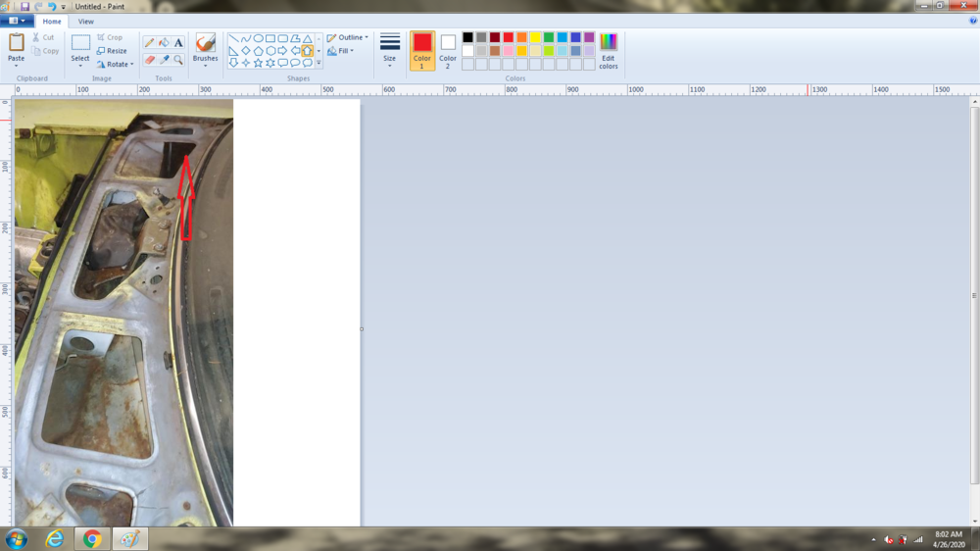The width and height of the screenshot is (980, 551).
Task: Choose the Four-point star shape
Action: click(x=246, y=63)
